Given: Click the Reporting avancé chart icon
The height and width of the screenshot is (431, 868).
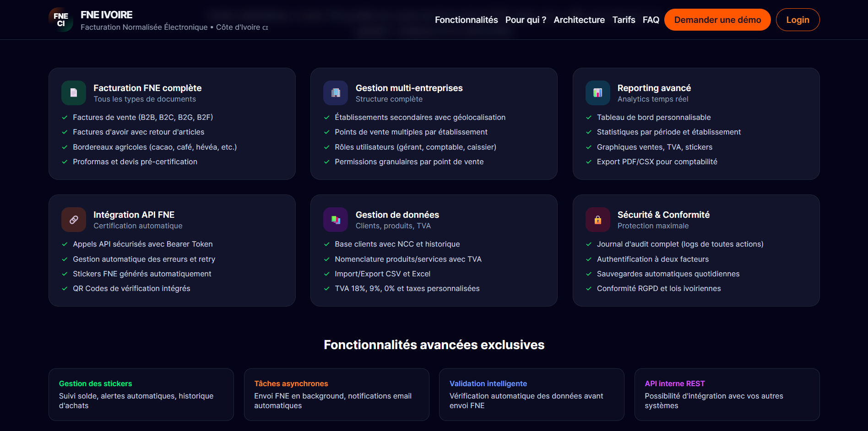Looking at the screenshot, I should point(597,93).
